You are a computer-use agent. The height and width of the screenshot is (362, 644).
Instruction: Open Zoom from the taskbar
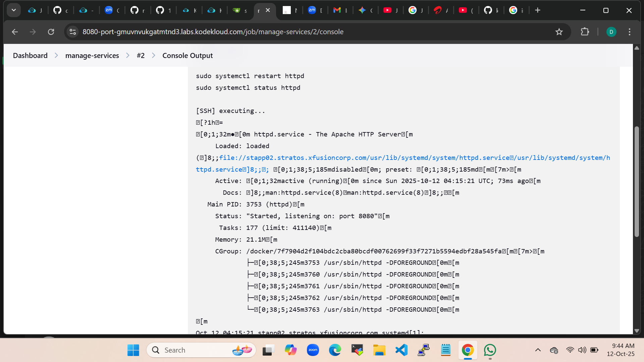[313, 350]
